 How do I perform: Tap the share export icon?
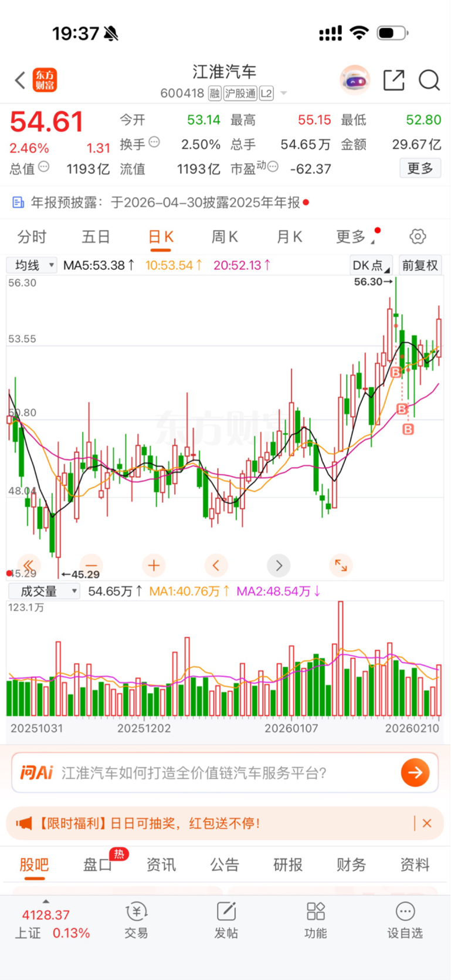pyautogui.click(x=394, y=80)
